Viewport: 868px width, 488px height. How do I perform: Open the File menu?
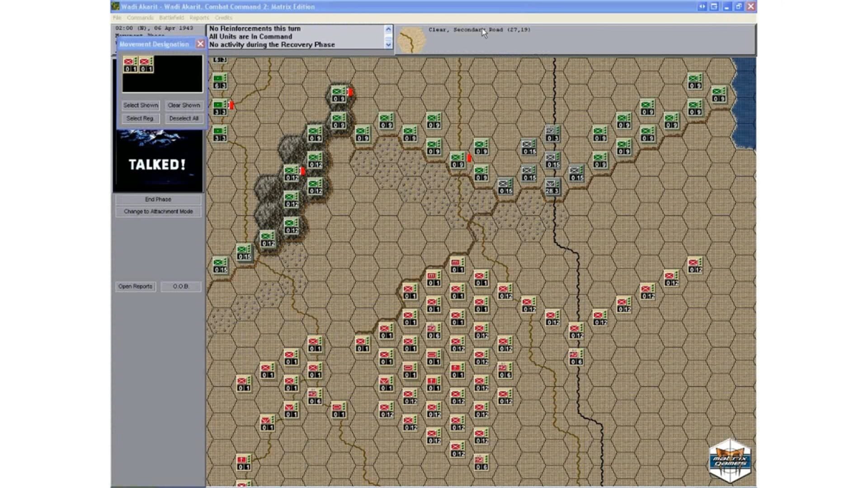pyautogui.click(x=117, y=18)
